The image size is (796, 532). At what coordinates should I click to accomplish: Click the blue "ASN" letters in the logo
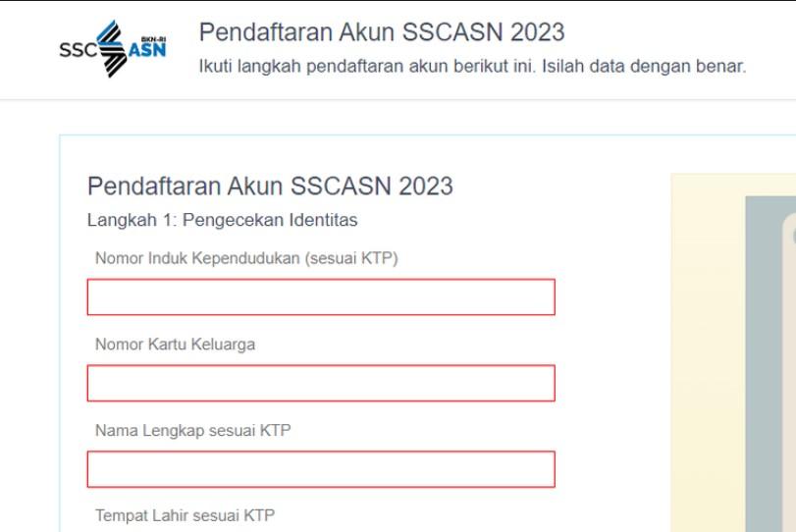[148, 52]
